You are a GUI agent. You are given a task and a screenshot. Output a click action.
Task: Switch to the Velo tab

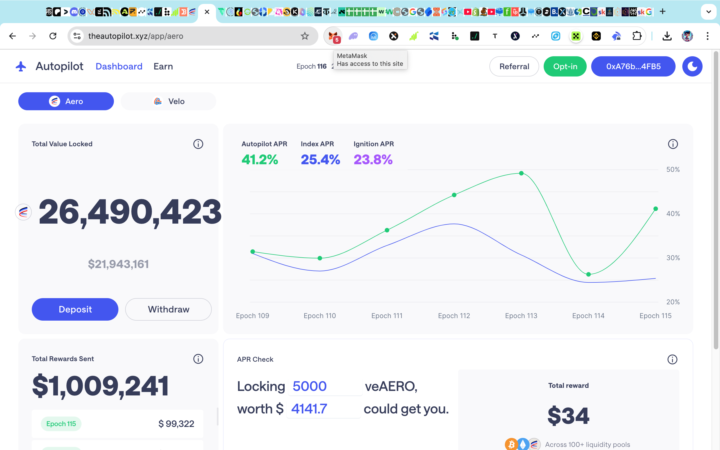pos(169,101)
